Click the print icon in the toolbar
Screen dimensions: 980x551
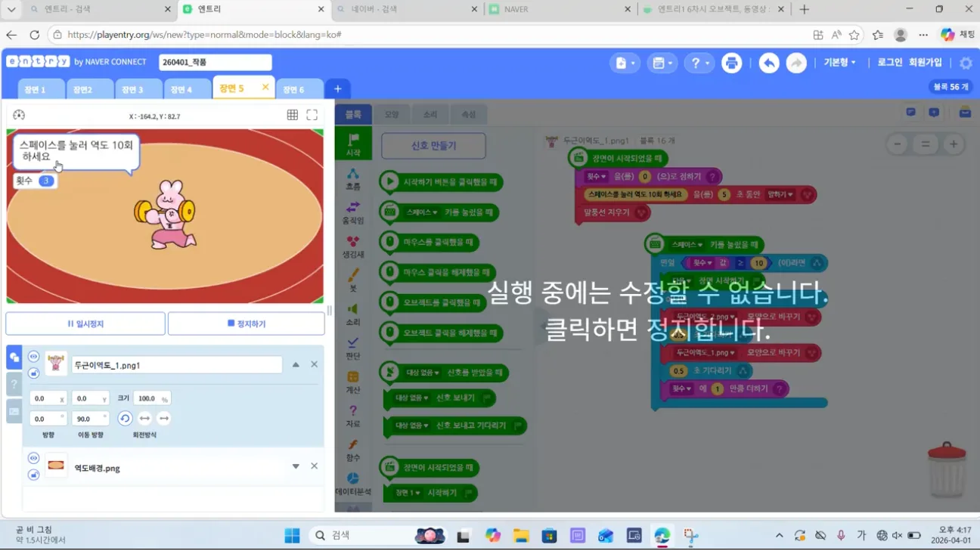(x=731, y=63)
